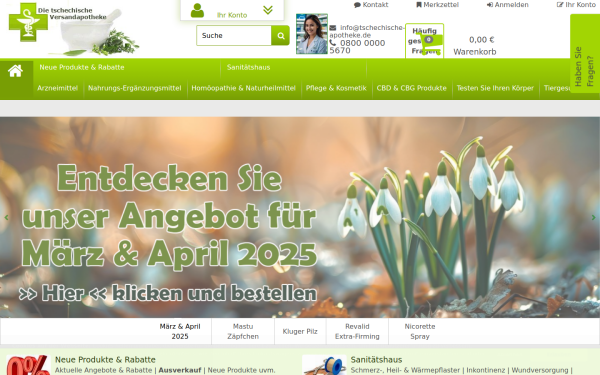Viewport: 600px width, 375px height.
Task: Select the Revalid Extra-Firming slide tab
Action: coord(357,331)
